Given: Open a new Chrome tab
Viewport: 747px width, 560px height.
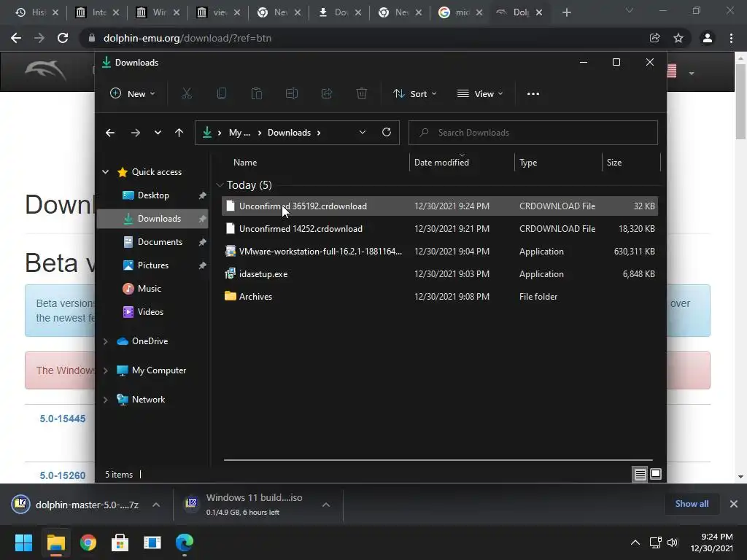Looking at the screenshot, I should coord(566,12).
